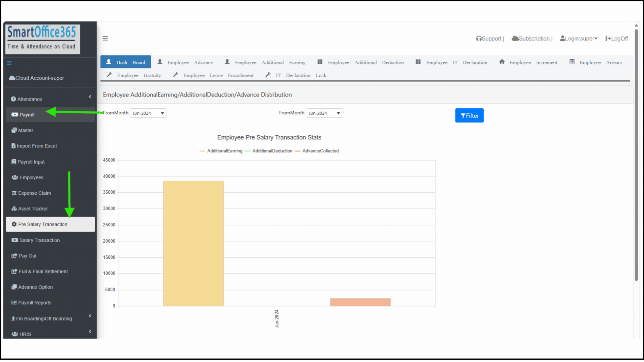Screen dimensions: 644x362
Task: Click the Employees group icon
Action: click(x=15, y=177)
